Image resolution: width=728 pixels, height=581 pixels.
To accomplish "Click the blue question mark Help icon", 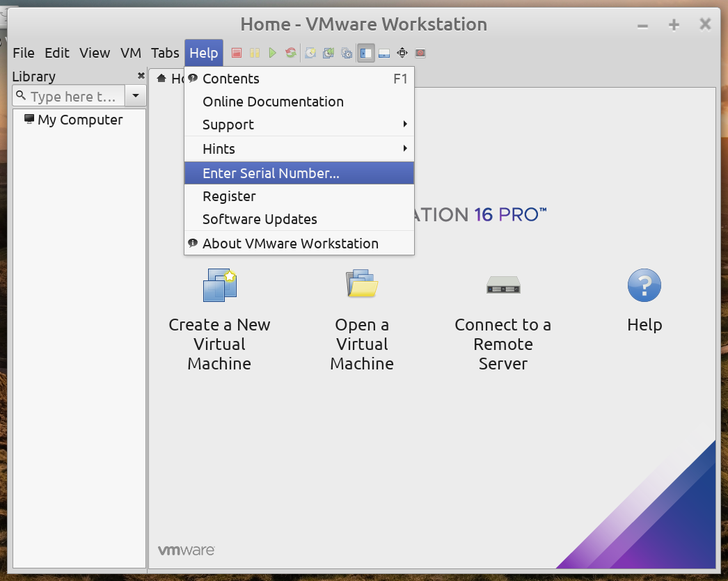I will coord(644,285).
